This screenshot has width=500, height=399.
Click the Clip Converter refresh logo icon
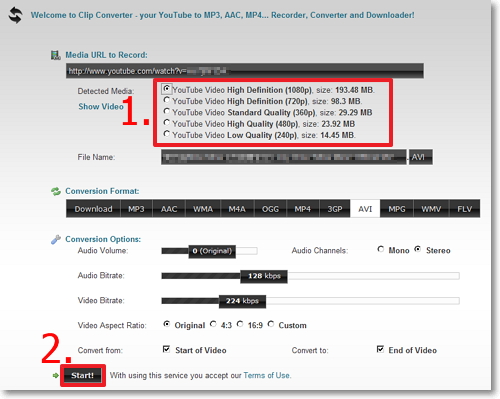[16, 15]
